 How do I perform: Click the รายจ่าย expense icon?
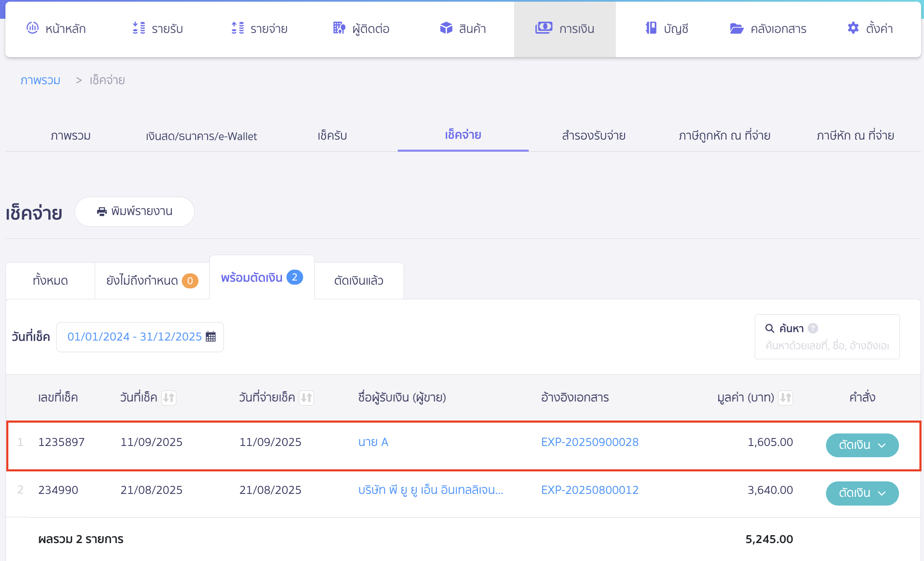(238, 28)
